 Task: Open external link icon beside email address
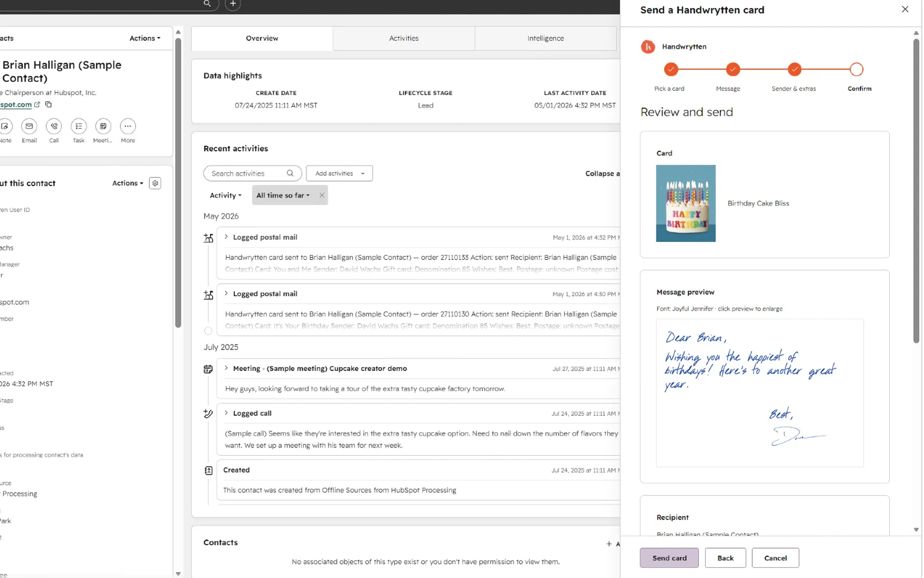[x=37, y=104]
